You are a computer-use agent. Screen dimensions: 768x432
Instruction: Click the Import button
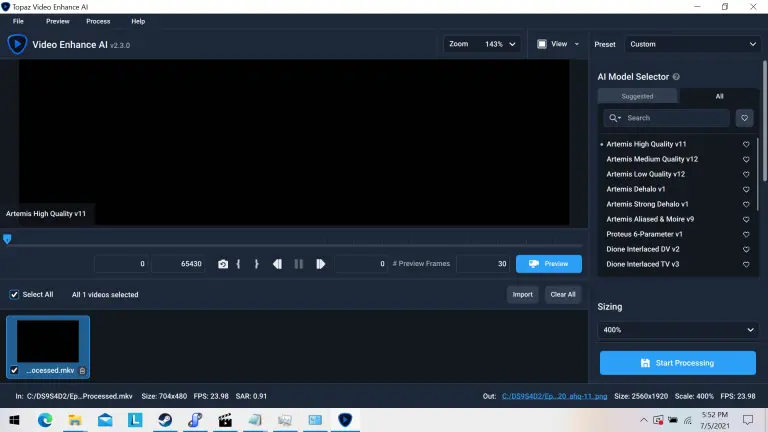[522, 294]
